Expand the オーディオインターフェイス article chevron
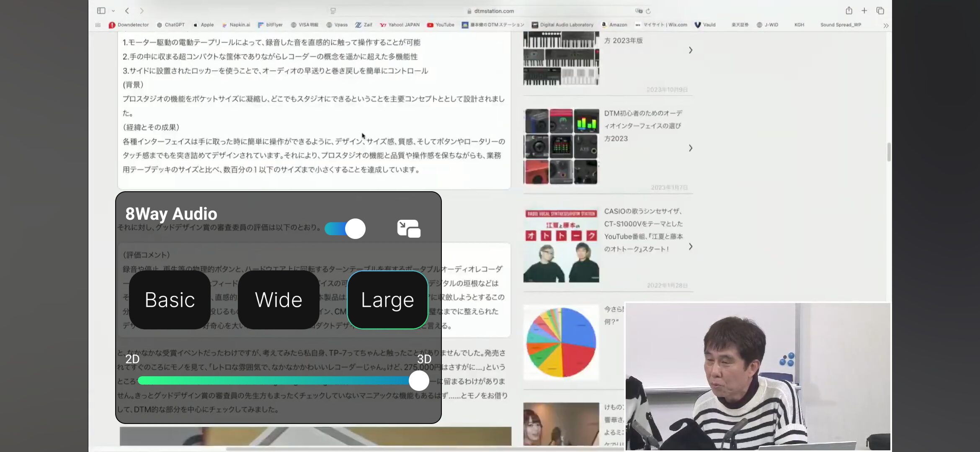The height and width of the screenshot is (452, 980). [x=691, y=148]
